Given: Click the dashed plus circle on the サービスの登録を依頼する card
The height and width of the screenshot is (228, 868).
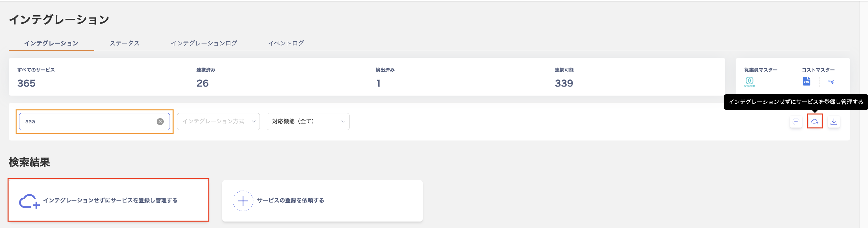Looking at the screenshot, I should coord(243,201).
